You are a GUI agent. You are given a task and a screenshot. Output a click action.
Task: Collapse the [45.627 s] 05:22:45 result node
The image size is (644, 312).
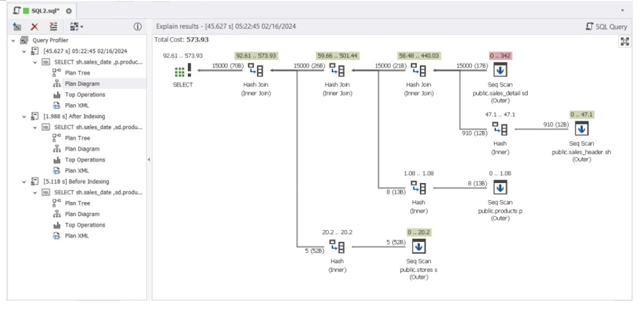click(x=24, y=51)
